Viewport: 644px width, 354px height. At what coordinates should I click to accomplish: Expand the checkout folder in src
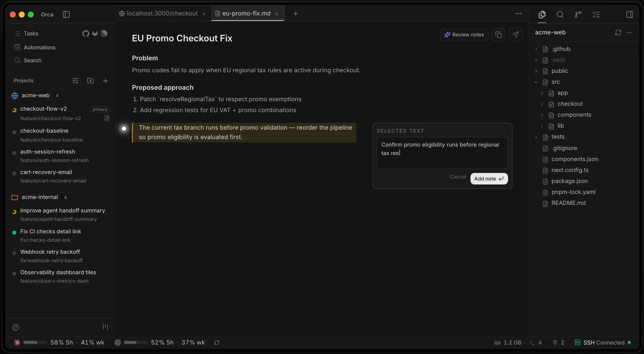542,104
